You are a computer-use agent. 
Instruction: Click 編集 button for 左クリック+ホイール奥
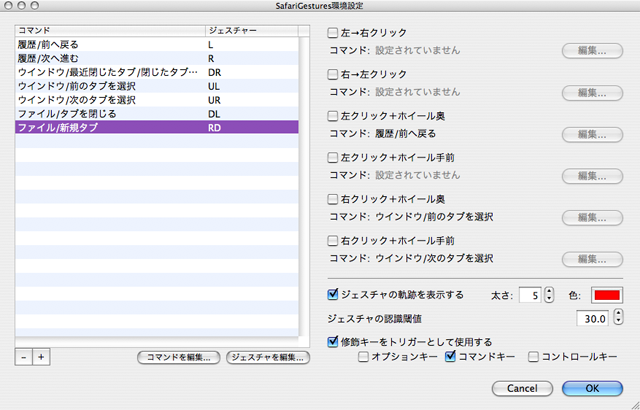pos(592,134)
